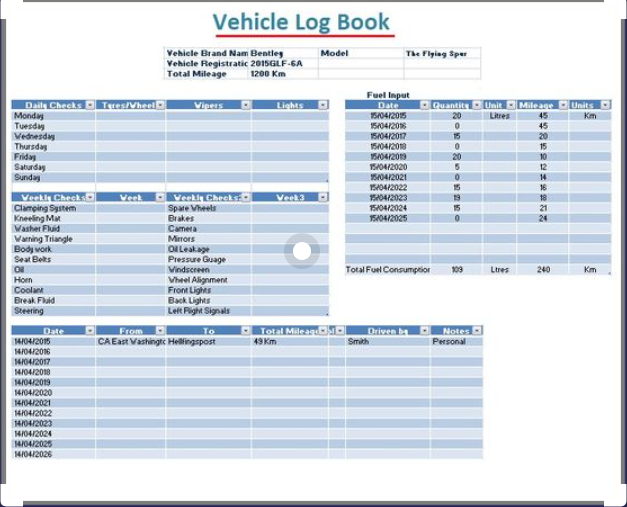Click the Personal notes cell
627x507 pixels.
click(457, 341)
